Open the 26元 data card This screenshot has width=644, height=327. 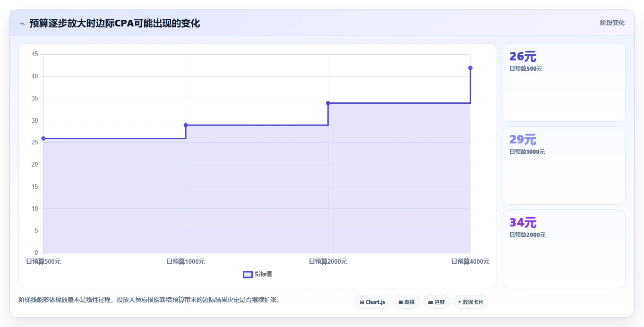(564, 83)
